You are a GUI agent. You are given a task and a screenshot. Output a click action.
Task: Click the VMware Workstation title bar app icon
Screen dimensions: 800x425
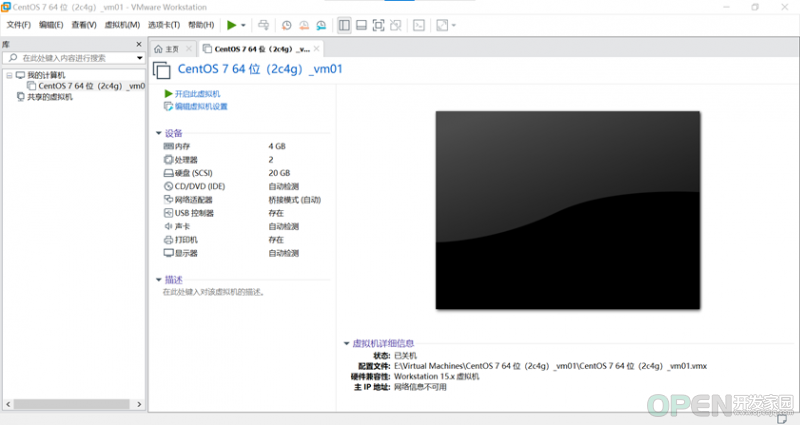(6, 7)
